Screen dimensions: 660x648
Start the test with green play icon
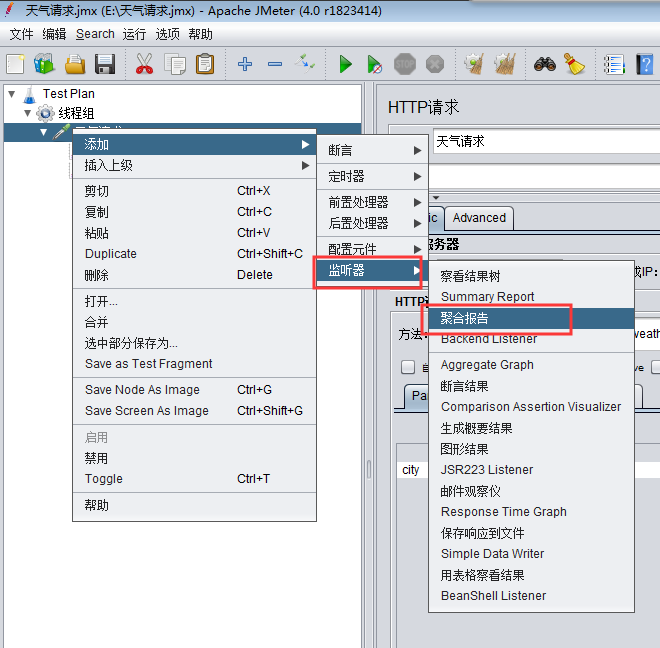click(x=346, y=64)
